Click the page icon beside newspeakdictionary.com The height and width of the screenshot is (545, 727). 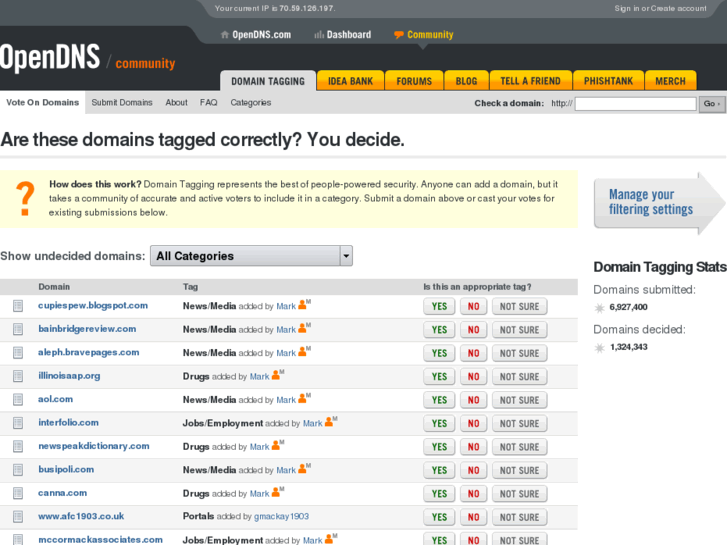click(18, 446)
